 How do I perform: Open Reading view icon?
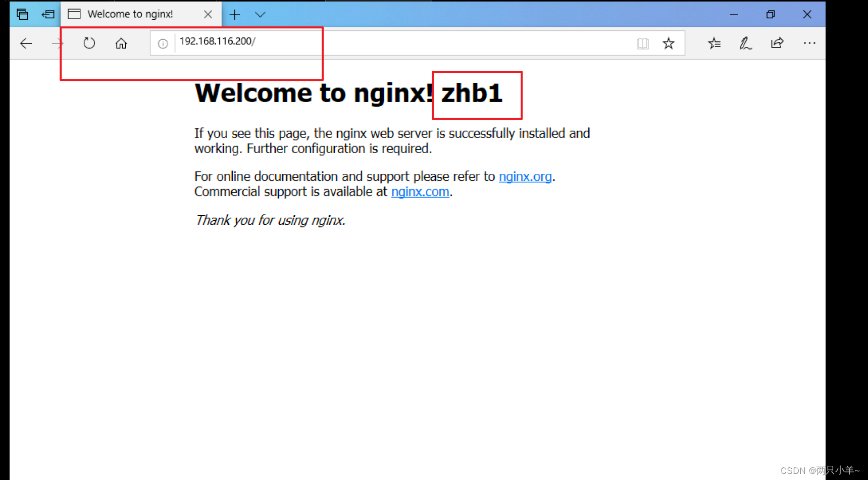(x=642, y=43)
